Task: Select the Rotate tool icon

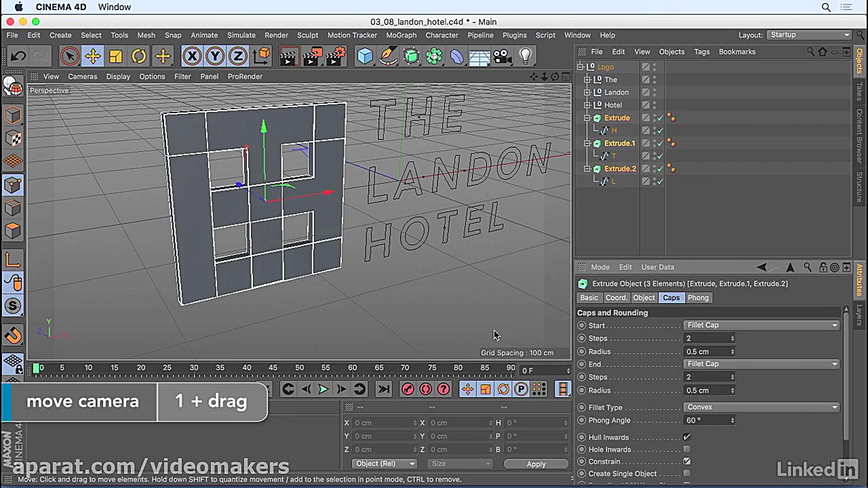Action: (x=139, y=56)
